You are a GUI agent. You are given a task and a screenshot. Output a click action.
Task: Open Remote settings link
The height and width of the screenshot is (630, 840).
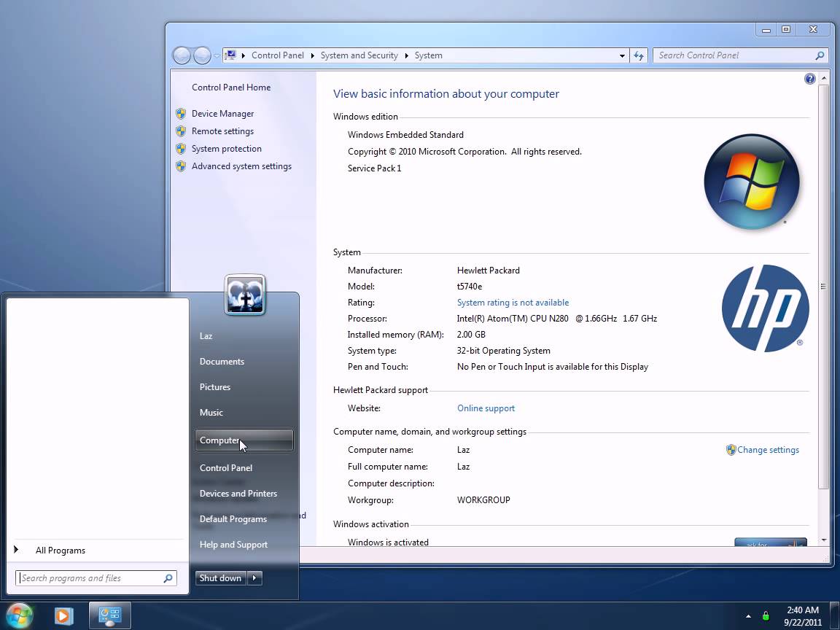click(x=222, y=131)
